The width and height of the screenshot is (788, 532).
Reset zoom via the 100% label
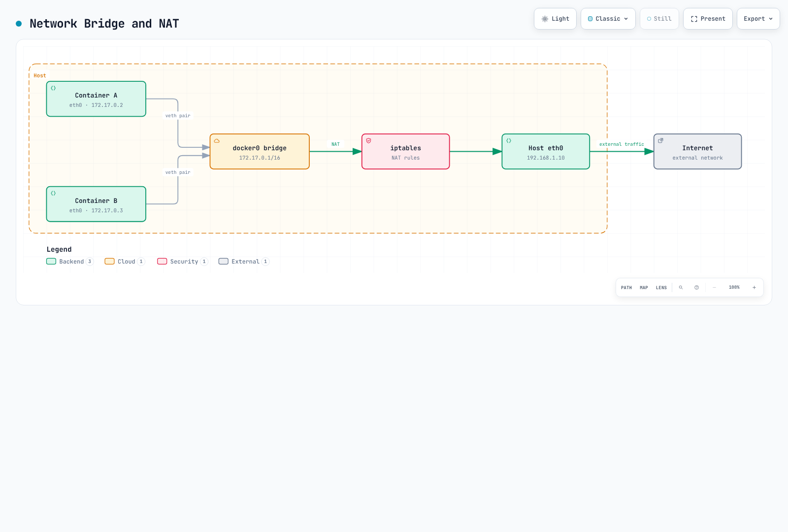[x=734, y=288]
